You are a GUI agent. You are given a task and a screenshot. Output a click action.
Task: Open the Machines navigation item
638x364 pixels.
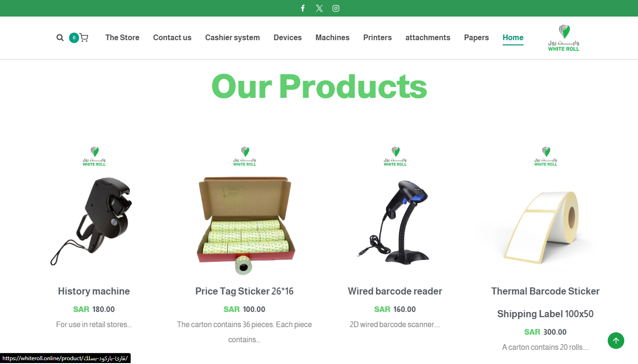click(333, 37)
